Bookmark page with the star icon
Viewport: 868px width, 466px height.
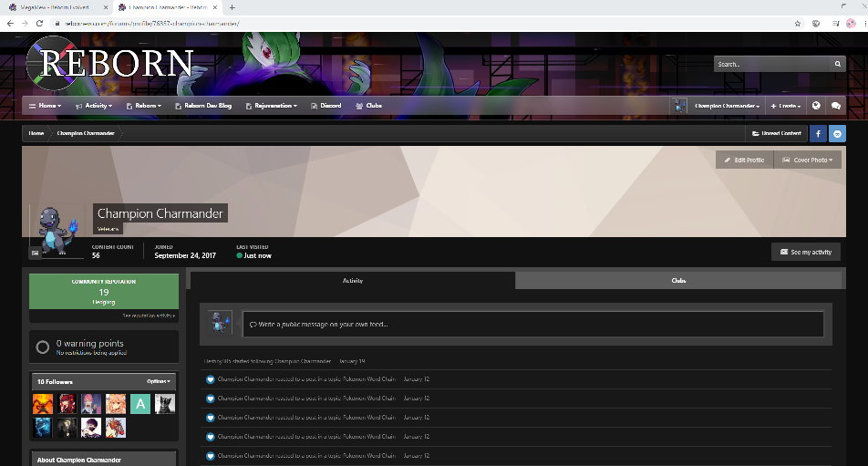798,23
